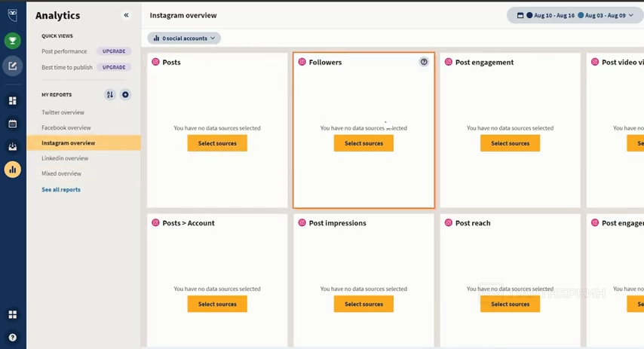Add a new report with plus icon
This screenshot has width=644, height=349.
coord(125,95)
